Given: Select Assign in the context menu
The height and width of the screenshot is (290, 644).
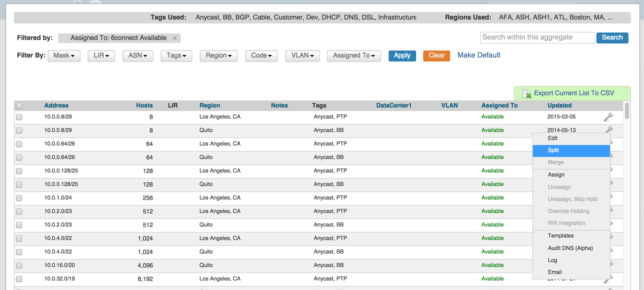Looking at the screenshot, I should click(x=556, y=175).
